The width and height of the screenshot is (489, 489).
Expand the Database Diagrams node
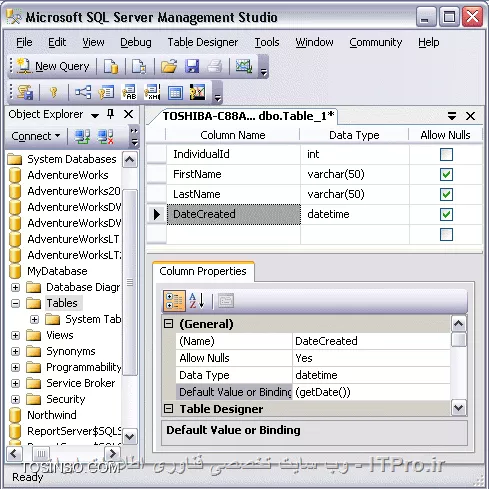tap(16, 287)
